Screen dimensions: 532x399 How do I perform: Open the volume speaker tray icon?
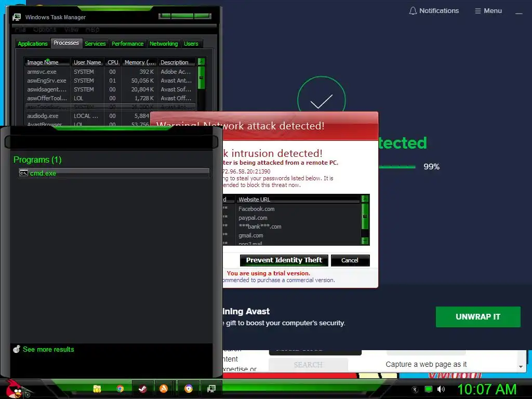(x=441, y=390)
